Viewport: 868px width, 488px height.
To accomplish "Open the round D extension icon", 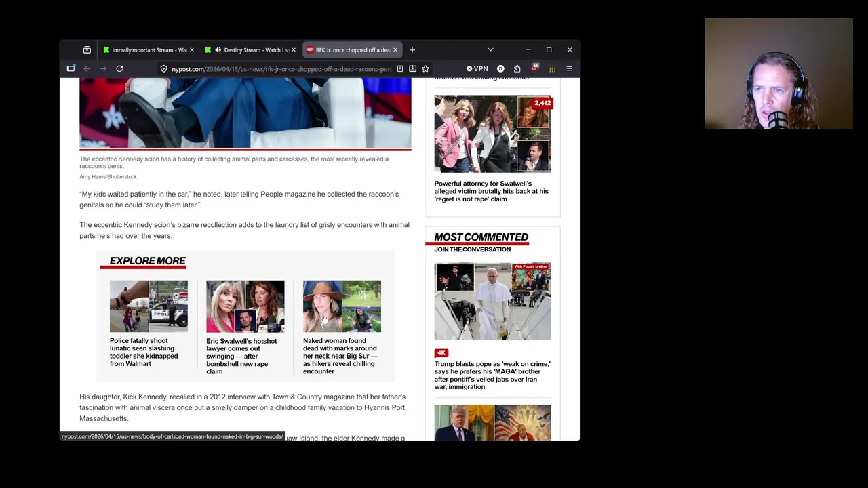I will pyautogui.click(x=500, y=68).
